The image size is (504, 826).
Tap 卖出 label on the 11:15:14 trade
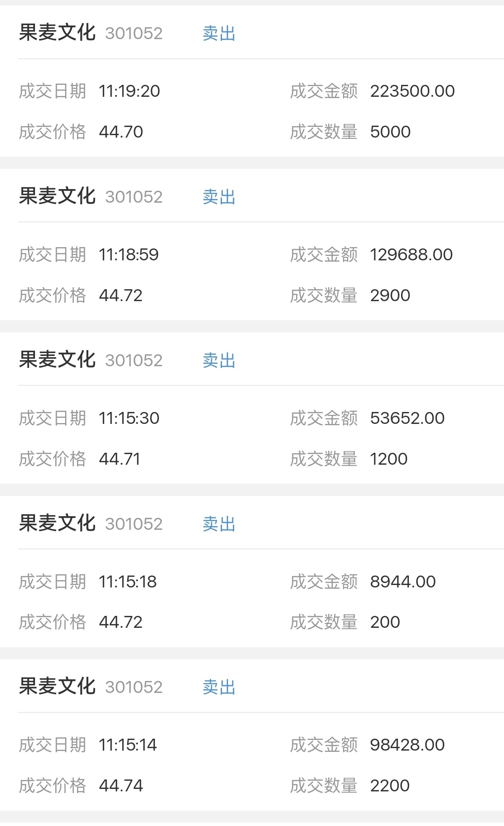[219, 687]
